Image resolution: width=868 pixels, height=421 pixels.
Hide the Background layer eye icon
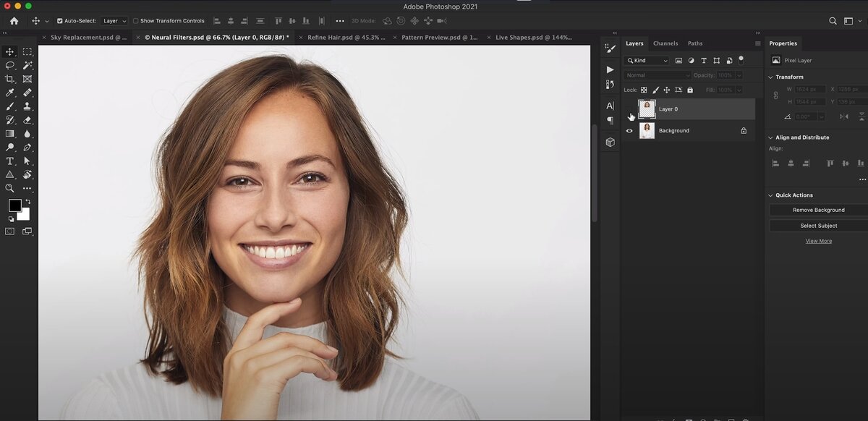(629, 131)
